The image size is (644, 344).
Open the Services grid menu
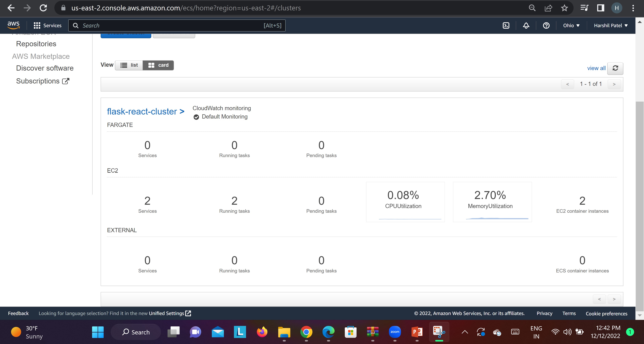[47, 25]
